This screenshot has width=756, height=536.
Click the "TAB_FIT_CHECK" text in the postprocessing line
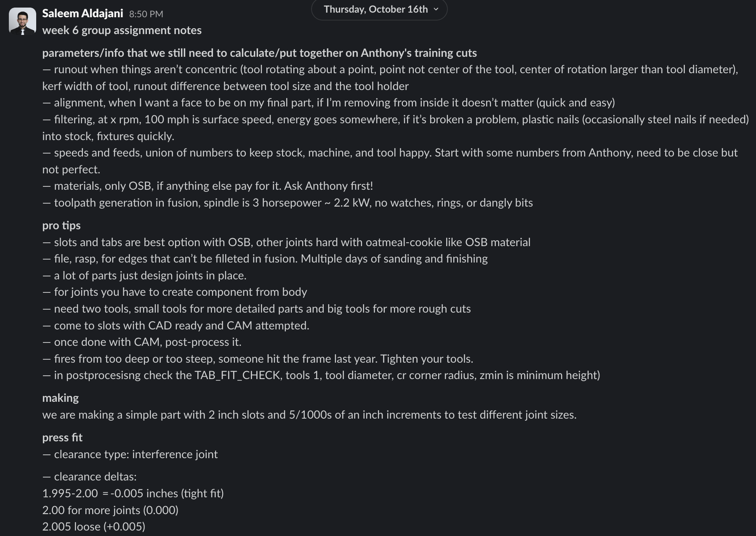coord(237,375)
